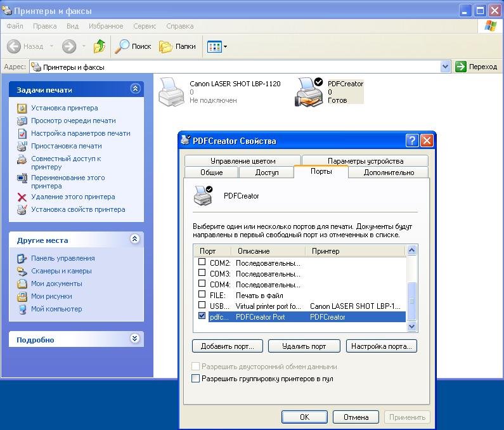Click the port list scroll up arrow

411,251
